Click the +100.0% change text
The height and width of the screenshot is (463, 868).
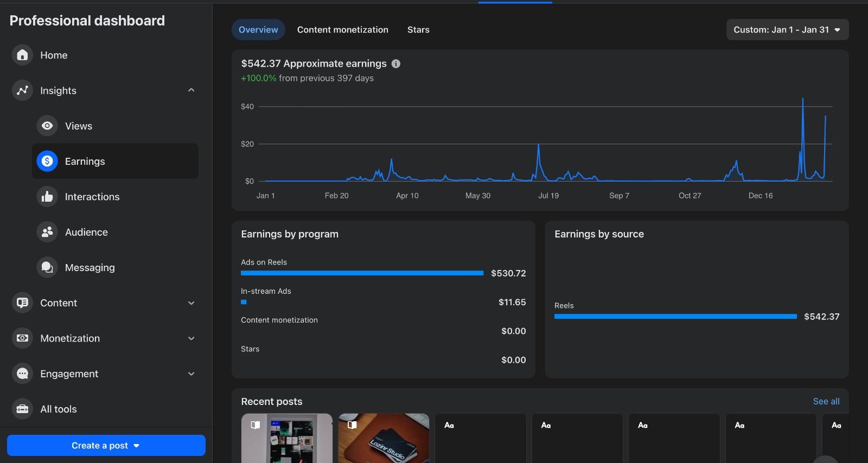[x=259, y=78]
